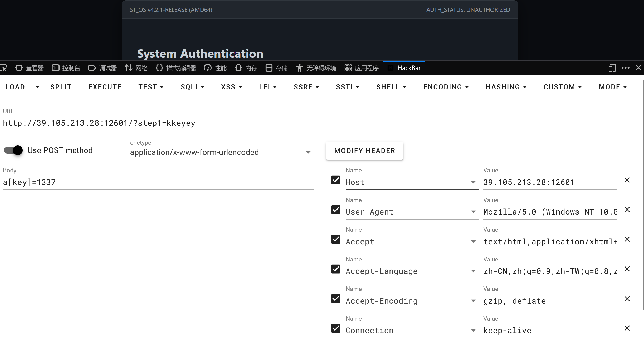Open the Console (控制台) panel
The width and height of the screenshot is (644, 345).
pyautogui.click(x=66, y=68)
